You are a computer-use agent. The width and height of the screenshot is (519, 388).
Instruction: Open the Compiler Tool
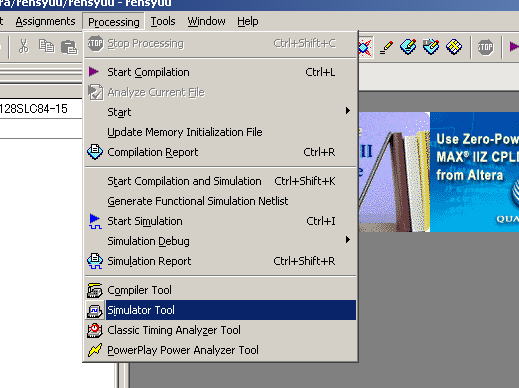click(x=220, y=290)
